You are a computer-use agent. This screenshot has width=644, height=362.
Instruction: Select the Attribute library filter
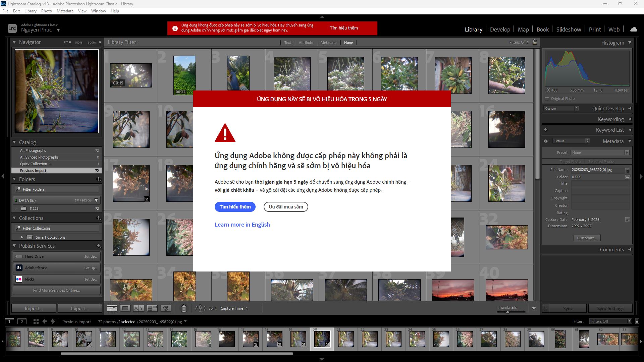pyautogui.click(x=306, y=43)
